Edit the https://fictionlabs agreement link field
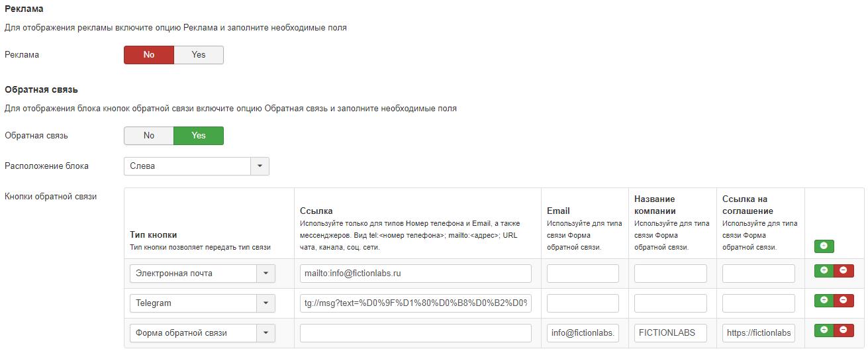This screenshot has height=353, width=868. tap(758, 333)
